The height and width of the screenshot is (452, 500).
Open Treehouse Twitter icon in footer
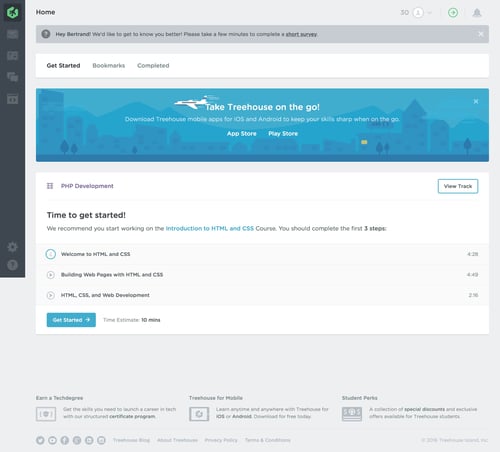point(40,440)
